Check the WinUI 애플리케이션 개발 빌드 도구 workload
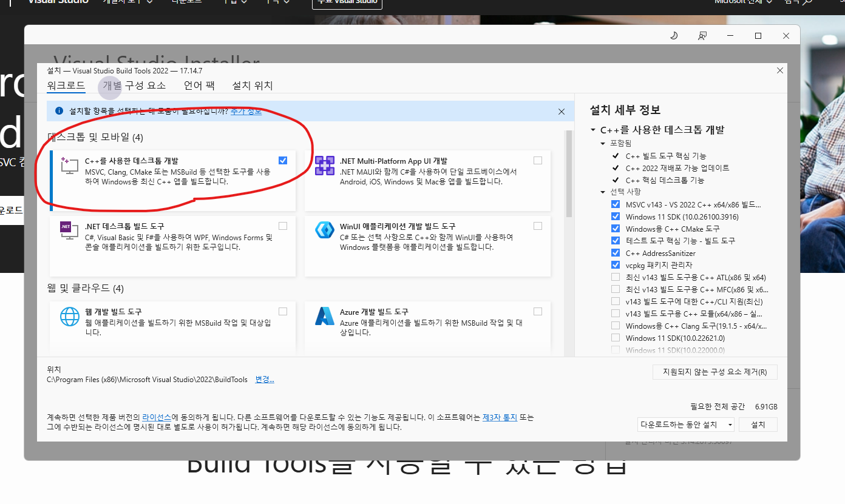845x504 pixels. tap(538, 226)
